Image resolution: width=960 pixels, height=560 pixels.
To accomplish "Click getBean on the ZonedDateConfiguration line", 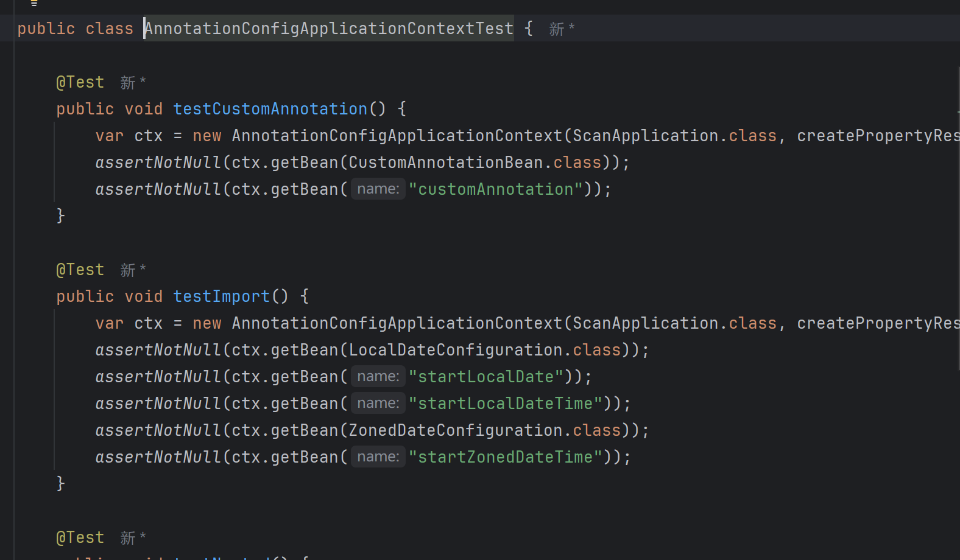I will pyautogui.click(x=305, y=430).
